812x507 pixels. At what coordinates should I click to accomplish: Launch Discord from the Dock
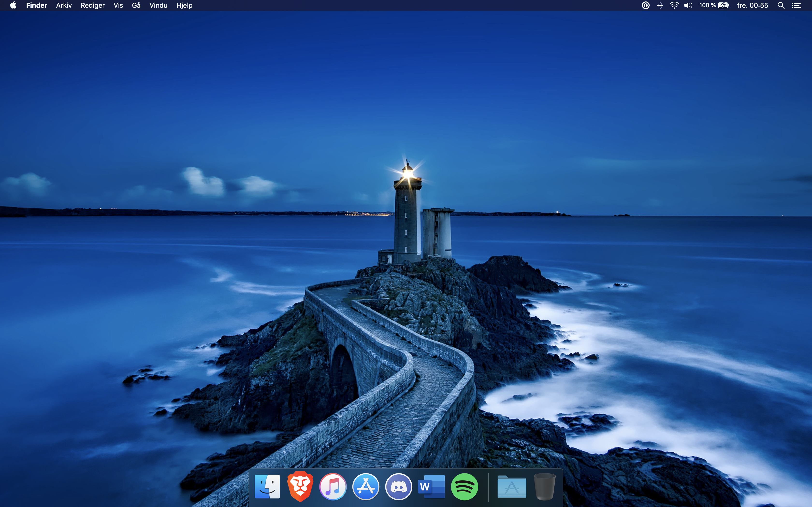click(x=399, y=486)
